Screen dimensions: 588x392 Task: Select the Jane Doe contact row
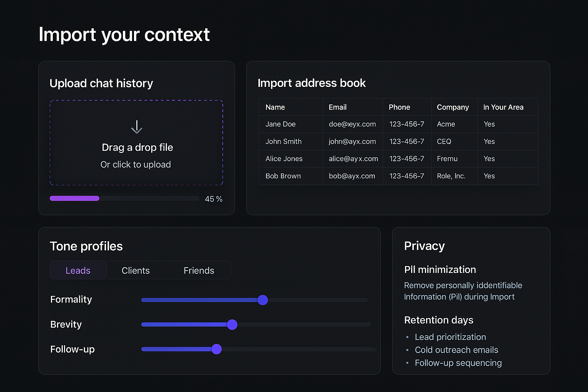(x=281, y=124)
